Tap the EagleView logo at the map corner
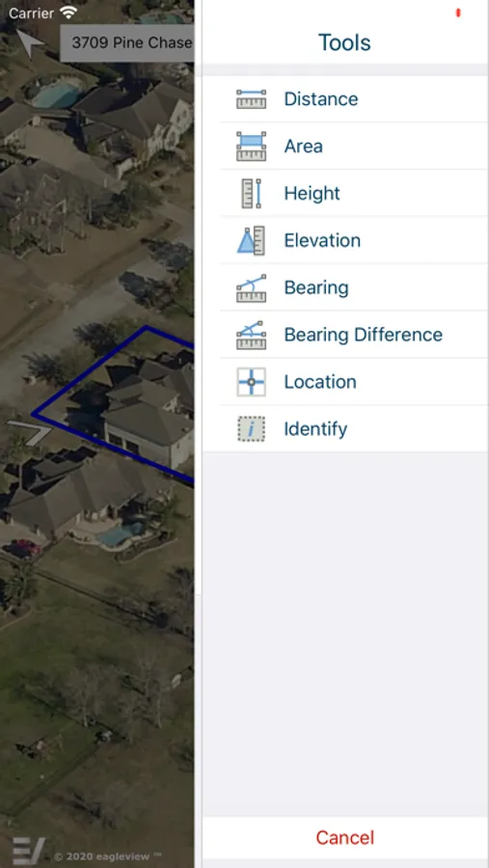The height and width of the screenshot is (868, 489). [x=29, y=851]
